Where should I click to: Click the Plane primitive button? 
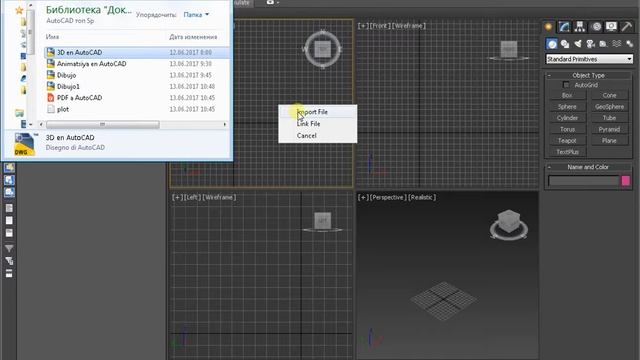pyautogui.click(x=609, y=140)
